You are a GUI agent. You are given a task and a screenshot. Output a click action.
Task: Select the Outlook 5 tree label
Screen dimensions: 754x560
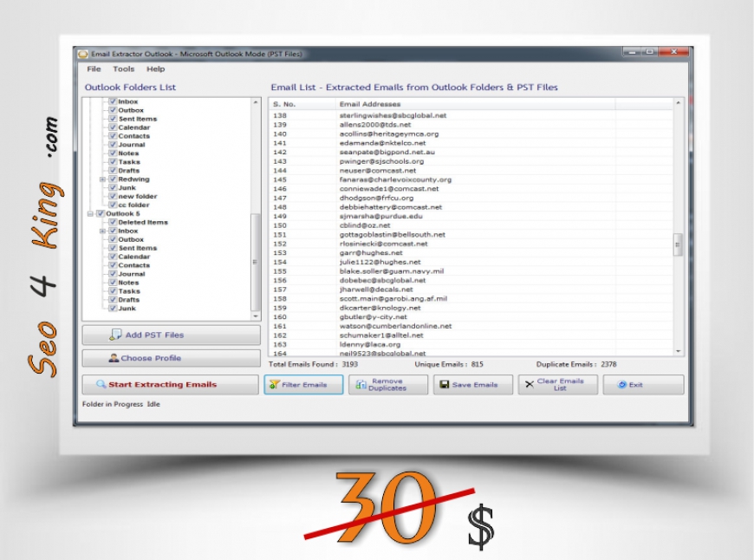click(123, 213)
